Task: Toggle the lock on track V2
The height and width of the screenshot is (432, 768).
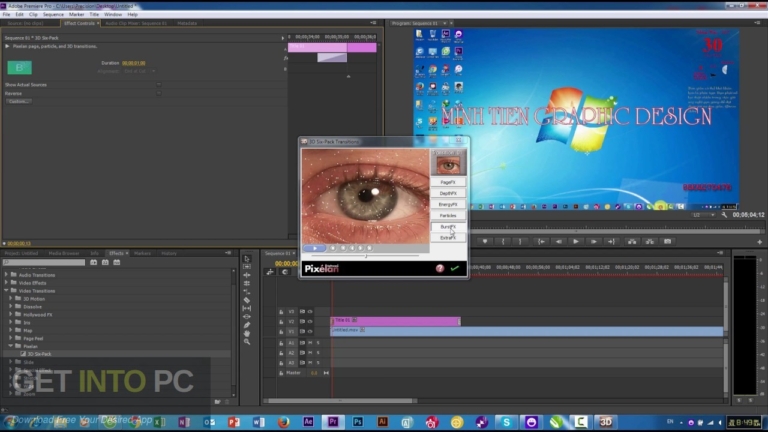Action: click(281, 322)
